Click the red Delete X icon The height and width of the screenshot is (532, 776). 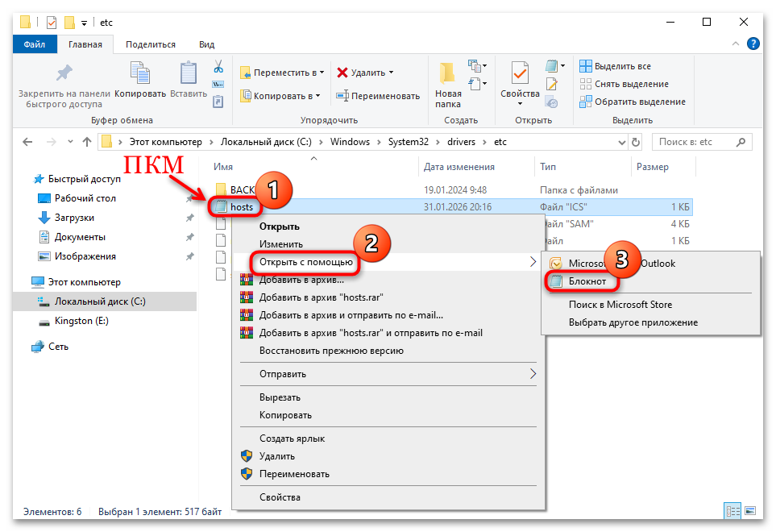click(342, 73)
